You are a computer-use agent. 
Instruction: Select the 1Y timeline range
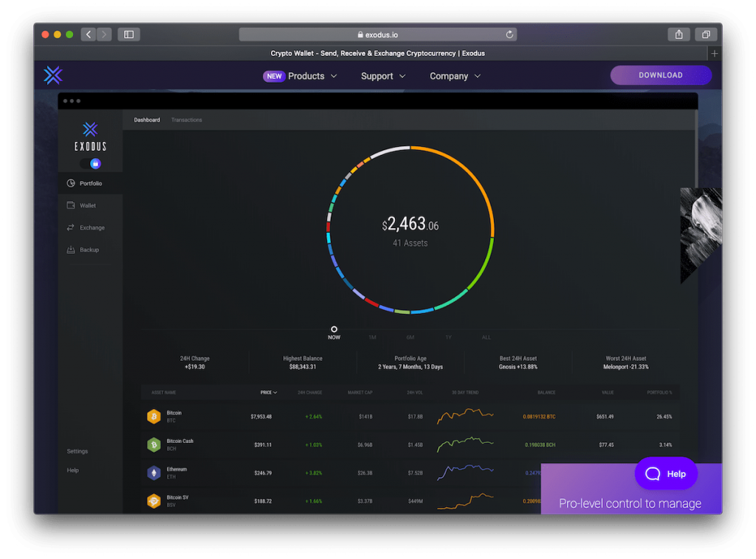click(448, 337)
